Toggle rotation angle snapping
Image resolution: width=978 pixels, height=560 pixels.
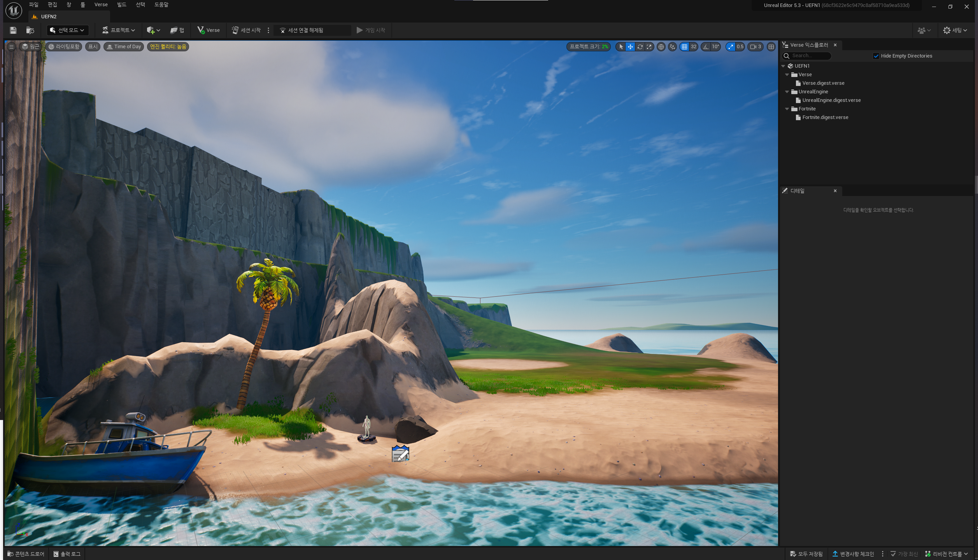click(706, 47)
